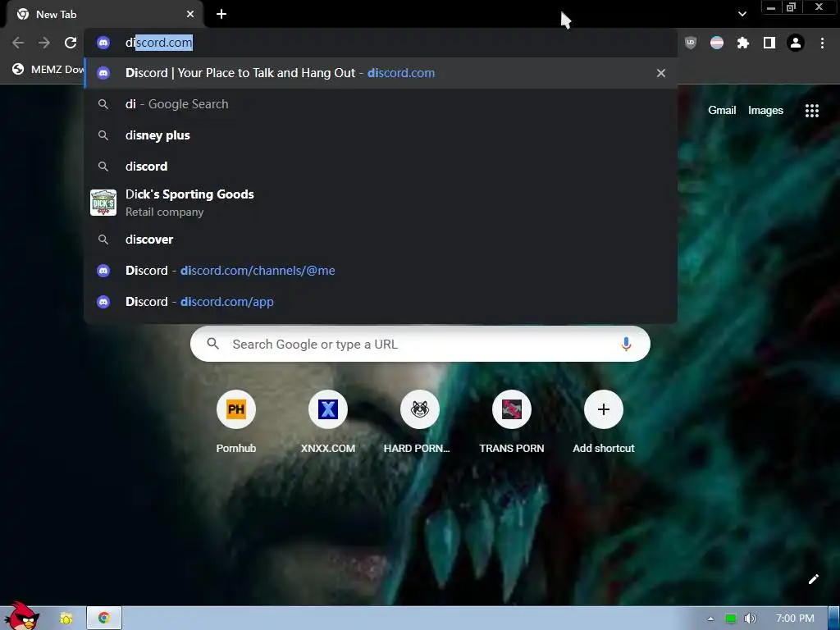Open the uBlock Origin shield extension
This screenshot has width=840, height=630.
tap(691, 43)
